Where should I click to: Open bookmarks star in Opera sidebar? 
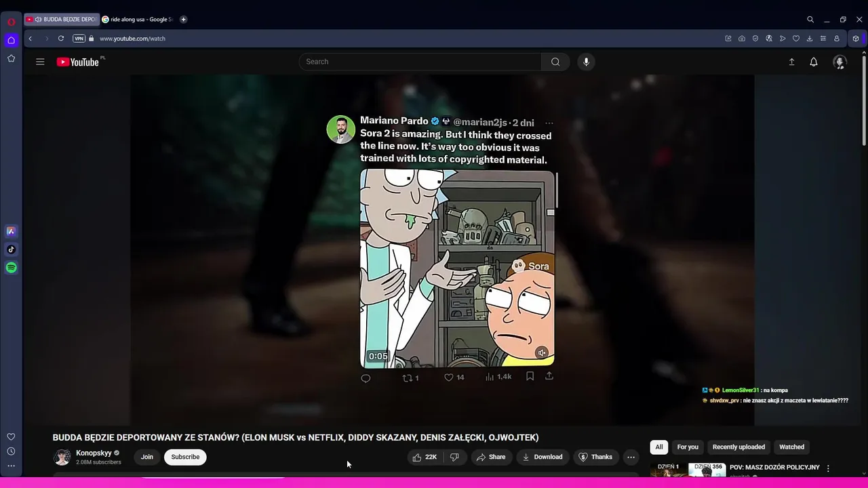[x=11, y=59]
